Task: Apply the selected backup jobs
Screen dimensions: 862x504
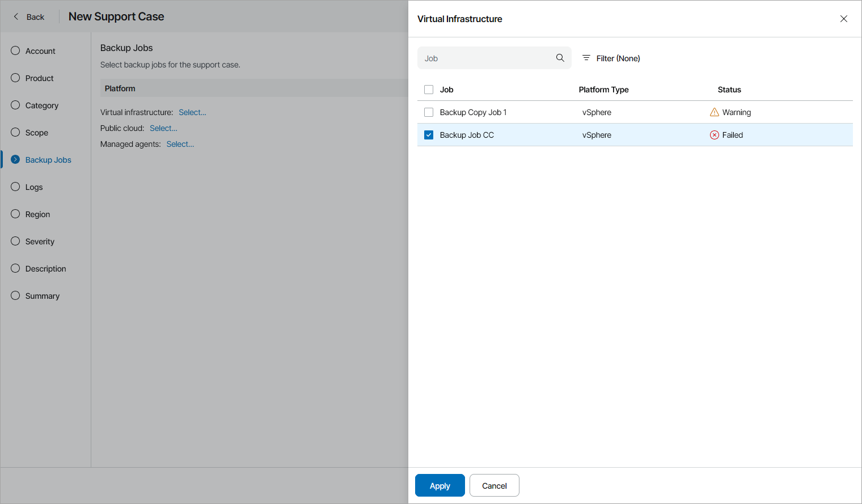Action: coord(440,485)
